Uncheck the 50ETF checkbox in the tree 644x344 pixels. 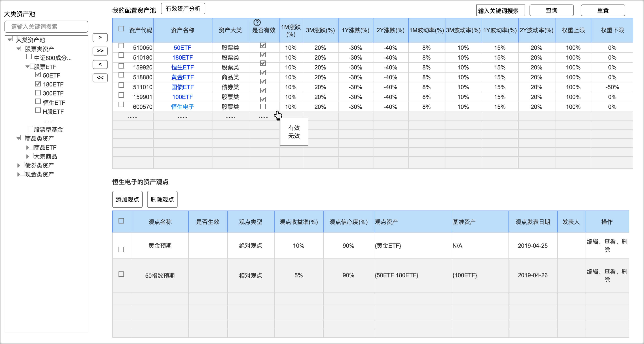38,75
